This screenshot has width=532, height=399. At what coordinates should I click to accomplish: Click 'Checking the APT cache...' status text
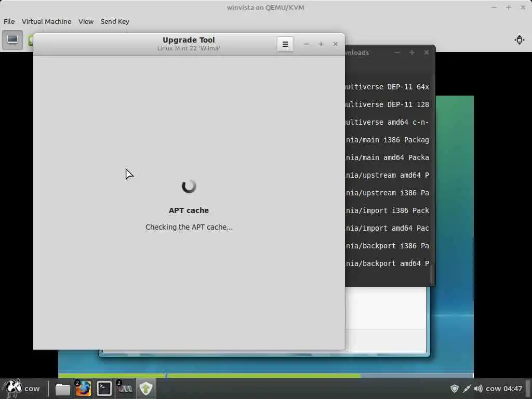189,227
